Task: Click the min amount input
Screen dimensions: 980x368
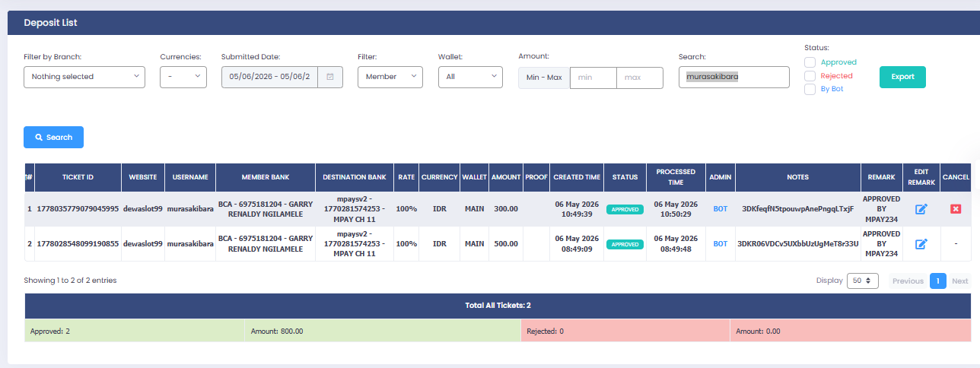Action: click(593, 78)
